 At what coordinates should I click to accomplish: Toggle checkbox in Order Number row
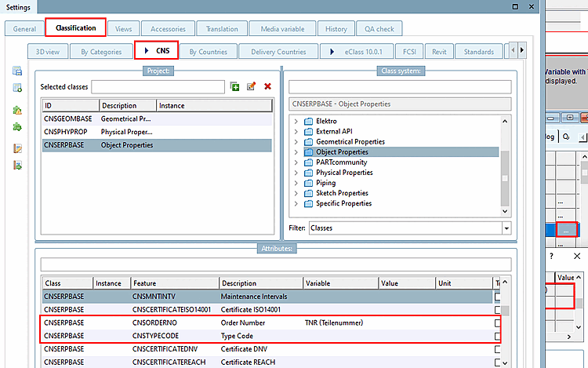coord(498,323)
